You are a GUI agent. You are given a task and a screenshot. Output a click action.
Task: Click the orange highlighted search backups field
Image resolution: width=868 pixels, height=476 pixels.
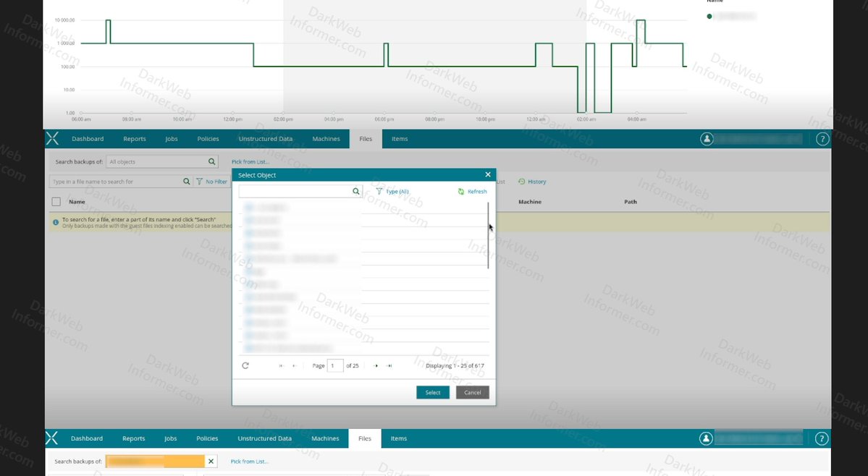point(155,461)
